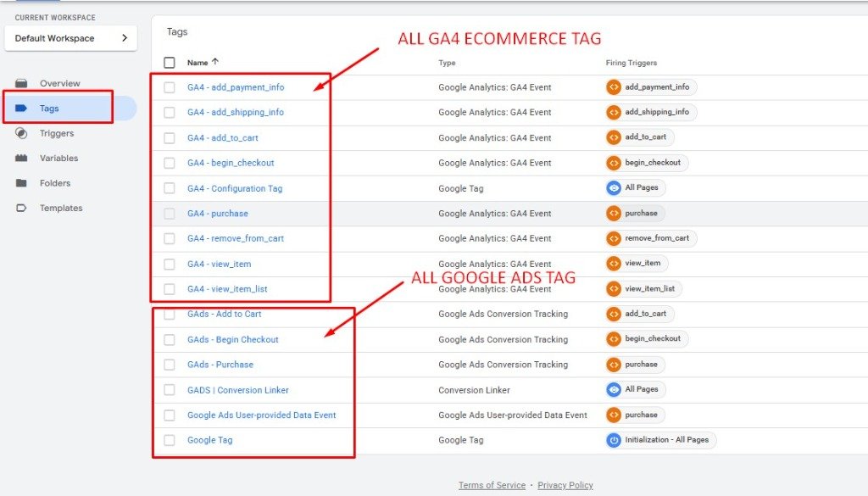The image size is (868, 496).
Task: Tick checkbox for Google Tag row
Action: click(x=170, y=440)
